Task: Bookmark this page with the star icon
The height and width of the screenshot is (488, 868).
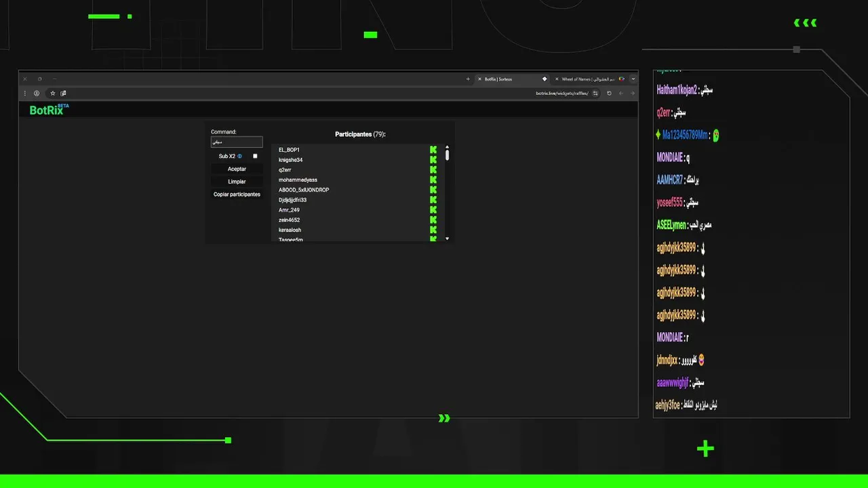Action: tap(53, 94)
